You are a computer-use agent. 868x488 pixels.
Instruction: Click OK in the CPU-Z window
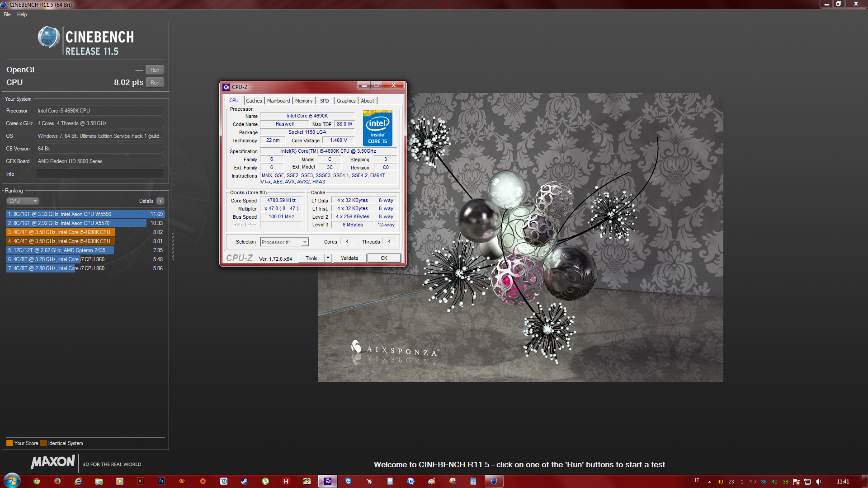(x=384, y=258)
